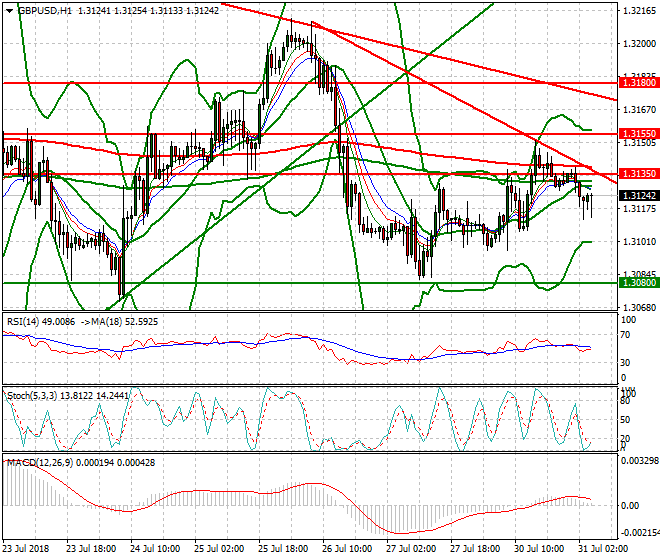Screen dimensions: 660x560
Task: Click the 26 Jul 10:00 time axis label
Action: point(347,549)
